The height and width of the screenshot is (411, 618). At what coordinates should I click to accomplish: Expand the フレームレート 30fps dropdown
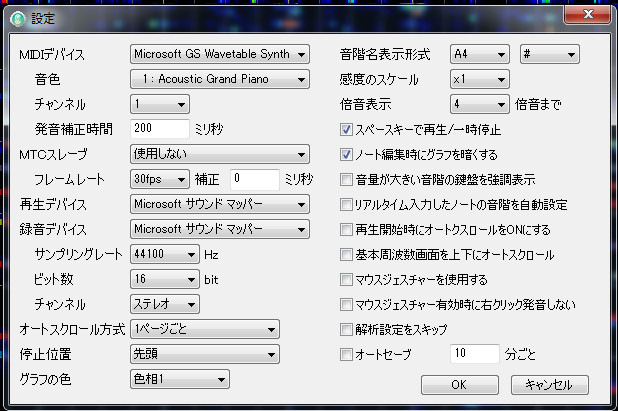(x=159, y=179)
